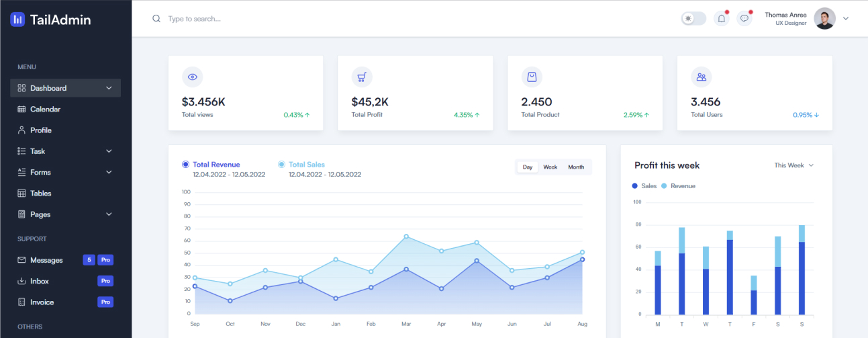Viewport: 868px width, 338px height.
Task: Switch chart to Month view
Action: (576, 167)
